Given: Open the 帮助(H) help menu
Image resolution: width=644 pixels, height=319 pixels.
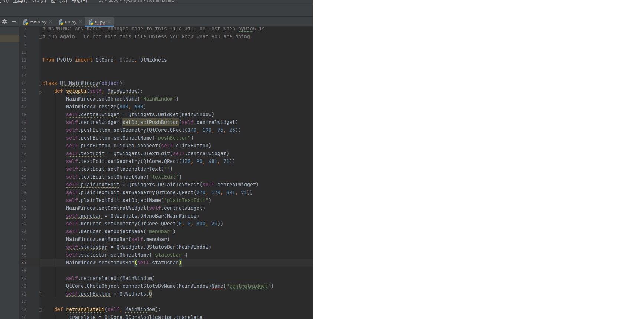Looking at the screenshot, I should pos(79,1).
